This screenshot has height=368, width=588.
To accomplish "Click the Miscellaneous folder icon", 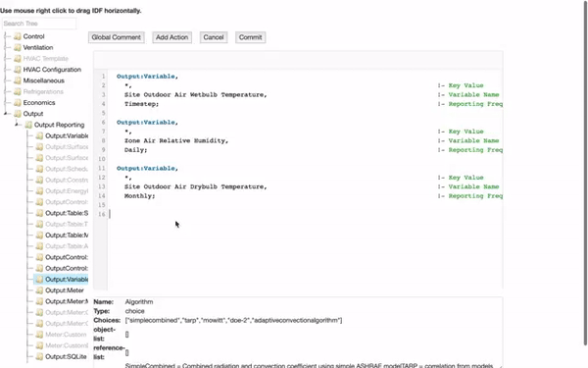I will (18, 80).
